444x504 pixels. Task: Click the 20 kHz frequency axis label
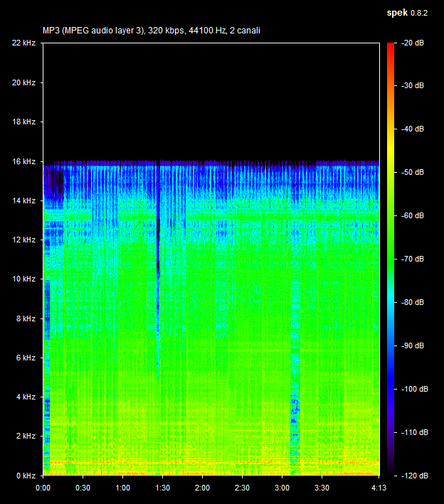click(23, 82)
